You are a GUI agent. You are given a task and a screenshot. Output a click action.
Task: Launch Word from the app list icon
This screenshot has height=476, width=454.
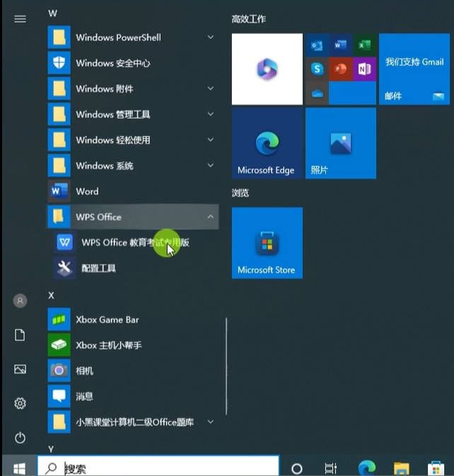59,191
